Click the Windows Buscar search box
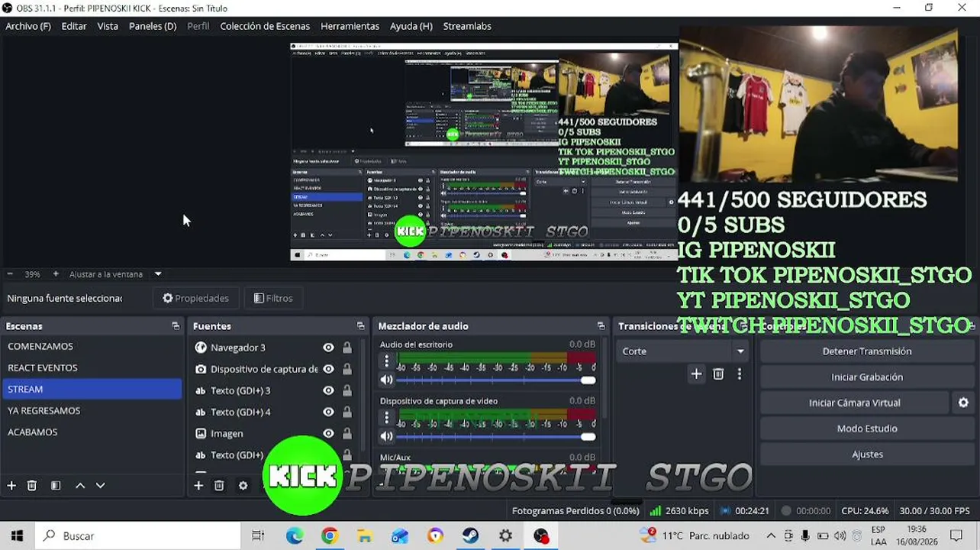 (137, 535)
